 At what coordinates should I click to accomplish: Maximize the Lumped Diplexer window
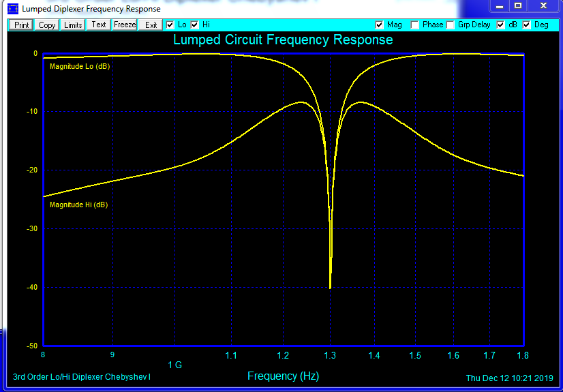click(x=518, y=6)
